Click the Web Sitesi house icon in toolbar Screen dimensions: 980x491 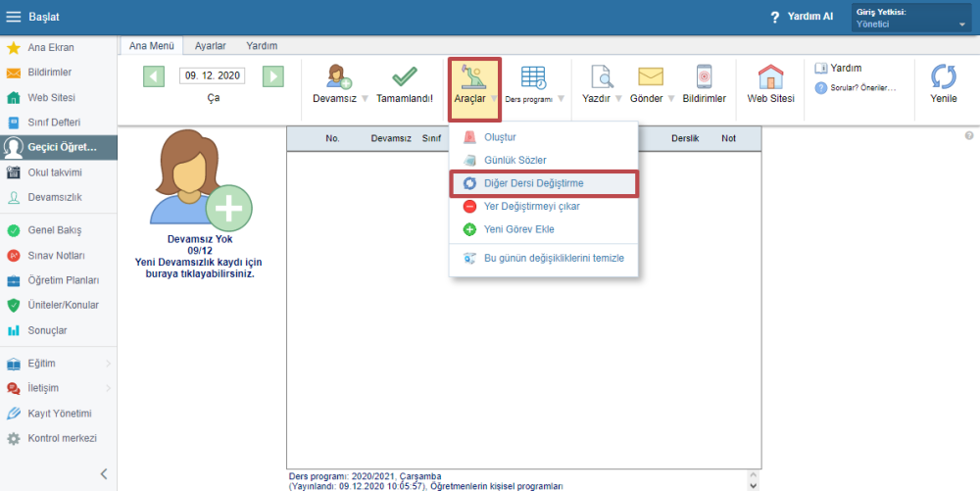[x=770, y=77]
